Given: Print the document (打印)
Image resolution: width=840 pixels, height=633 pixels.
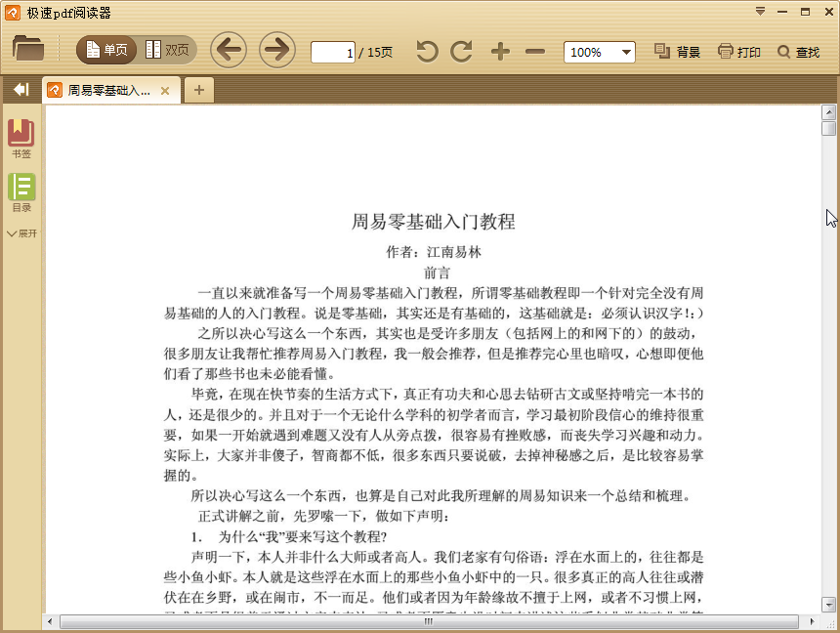Looking at the screenshot, I should [x=738, y=52].
